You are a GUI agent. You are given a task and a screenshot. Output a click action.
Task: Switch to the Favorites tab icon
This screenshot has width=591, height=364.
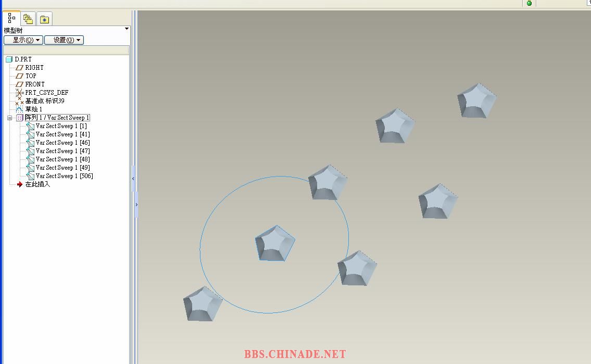44,19
